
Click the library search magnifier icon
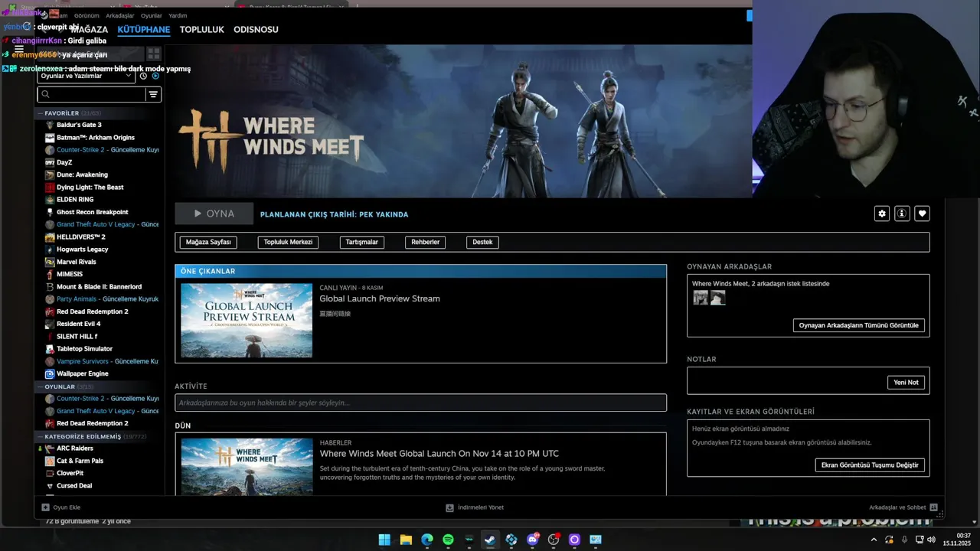(x=45, y=94)
